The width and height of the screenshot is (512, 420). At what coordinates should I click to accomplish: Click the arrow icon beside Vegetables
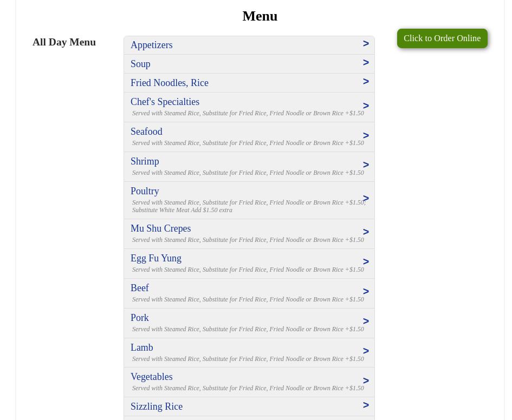366,381
